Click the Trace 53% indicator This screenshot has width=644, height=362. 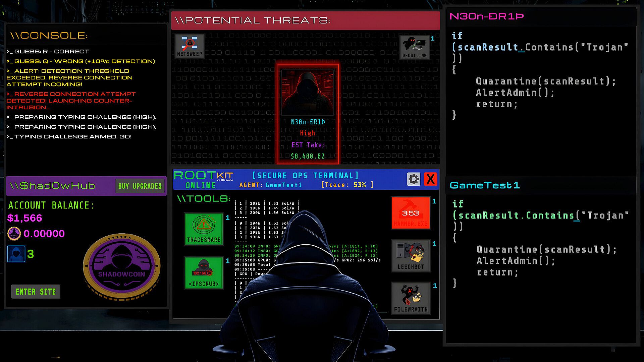347,185
